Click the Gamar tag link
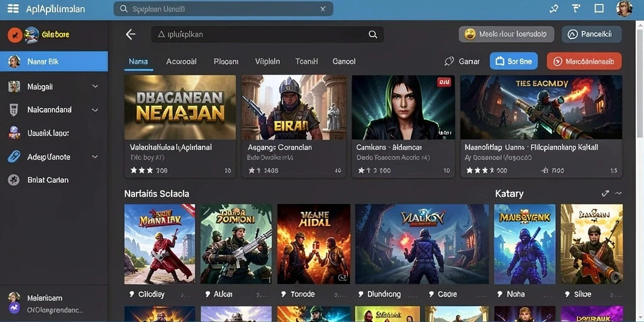Image resolution: width=644 pixels, height=322 pixels. (462, 62)
